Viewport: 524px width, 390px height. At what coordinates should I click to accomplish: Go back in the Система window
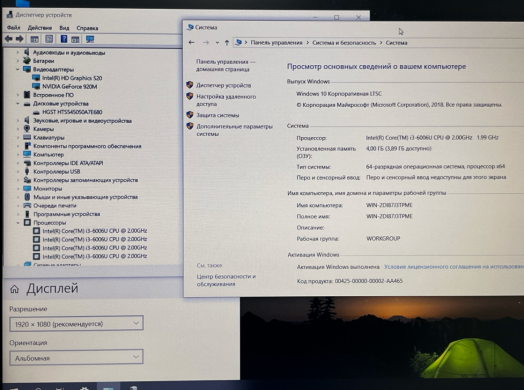(191, 42)
